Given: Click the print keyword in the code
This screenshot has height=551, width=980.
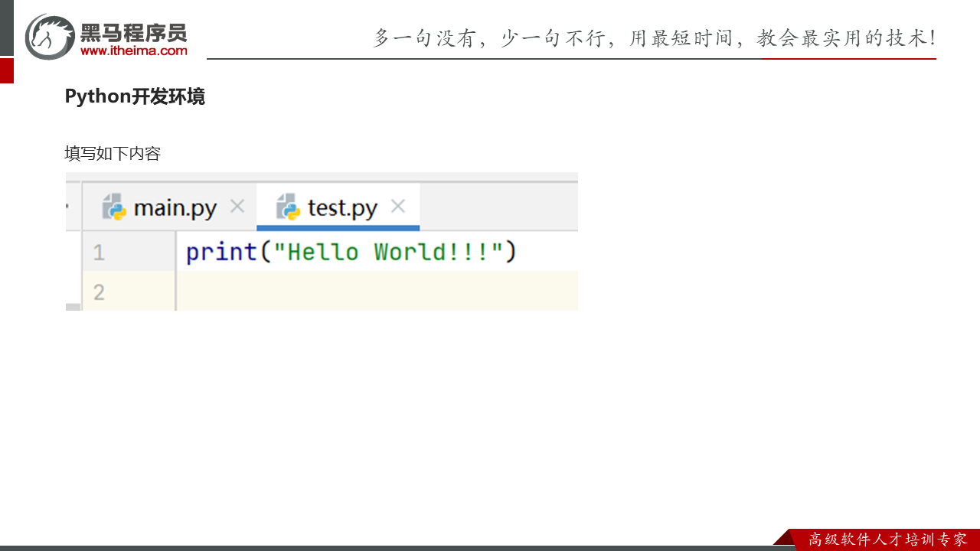Looking at the screenshot, I should click(221, 252).
